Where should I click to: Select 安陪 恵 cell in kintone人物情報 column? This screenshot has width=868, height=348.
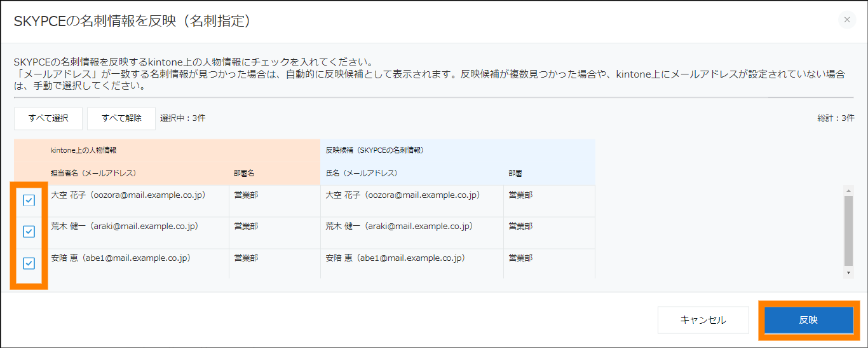point(120,258)
